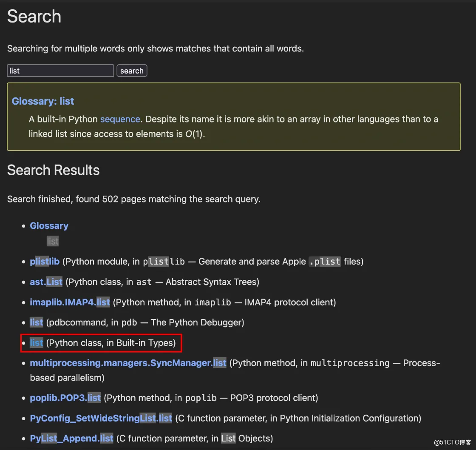The image size is (476, 450).
Task: Open the ast.List class result
Action: point(46,282)
